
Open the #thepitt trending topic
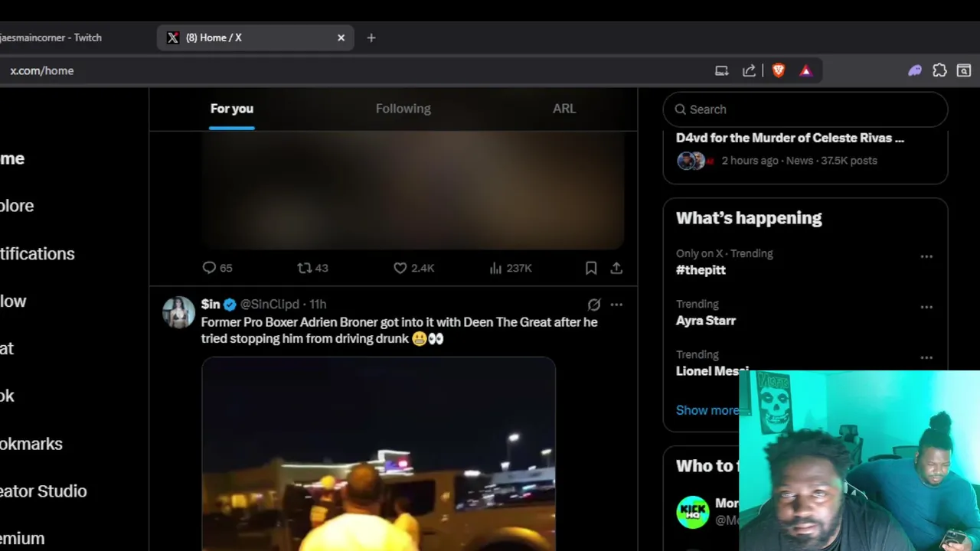701,270
